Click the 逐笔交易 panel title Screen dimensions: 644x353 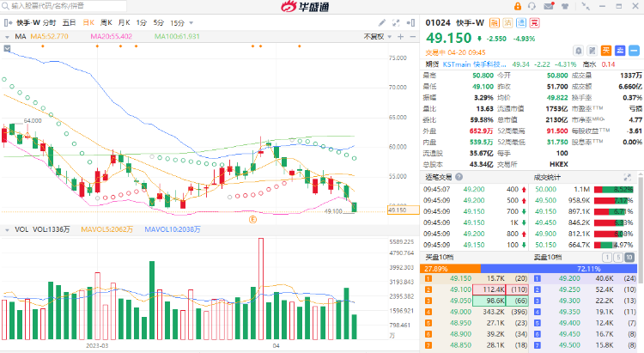click(x=438, y=177)
